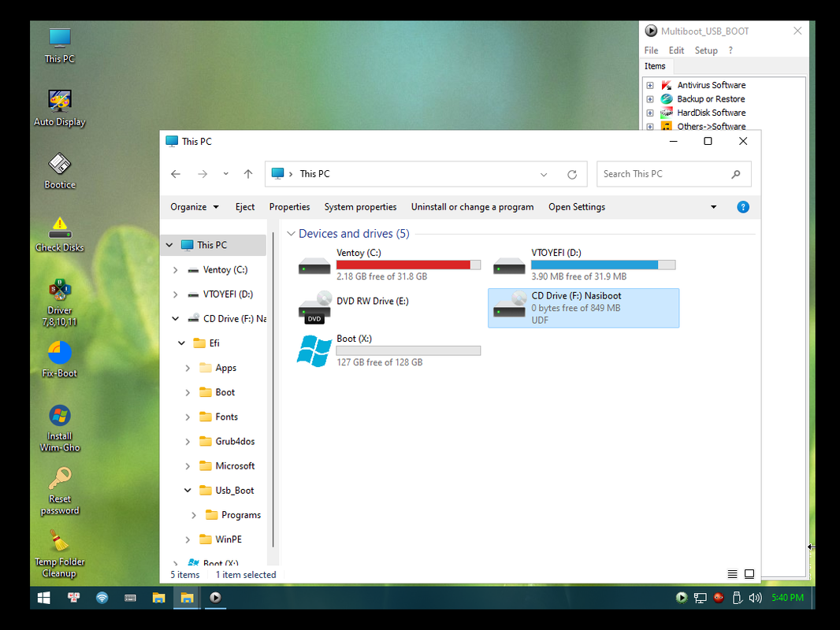This screenshot has height=630, width=840.
Task: Select the Boot (X:) drive tile
Action: coord(389,350)
